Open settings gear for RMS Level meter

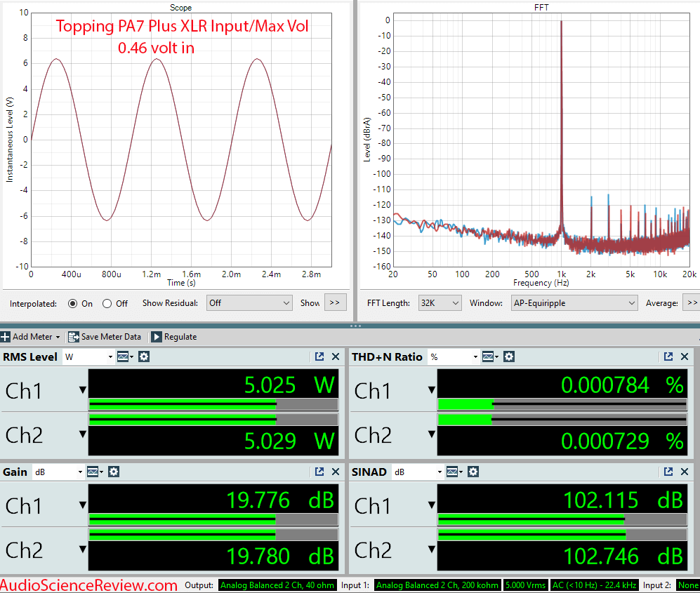(144, 357)
